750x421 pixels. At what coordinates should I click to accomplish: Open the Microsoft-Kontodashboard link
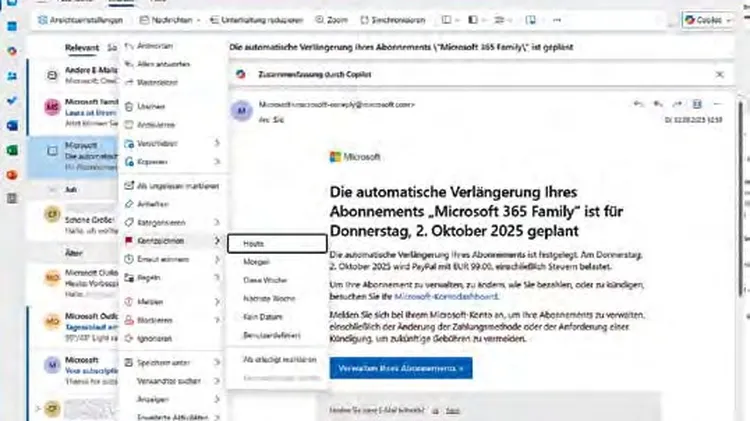(x=446, y=297)
